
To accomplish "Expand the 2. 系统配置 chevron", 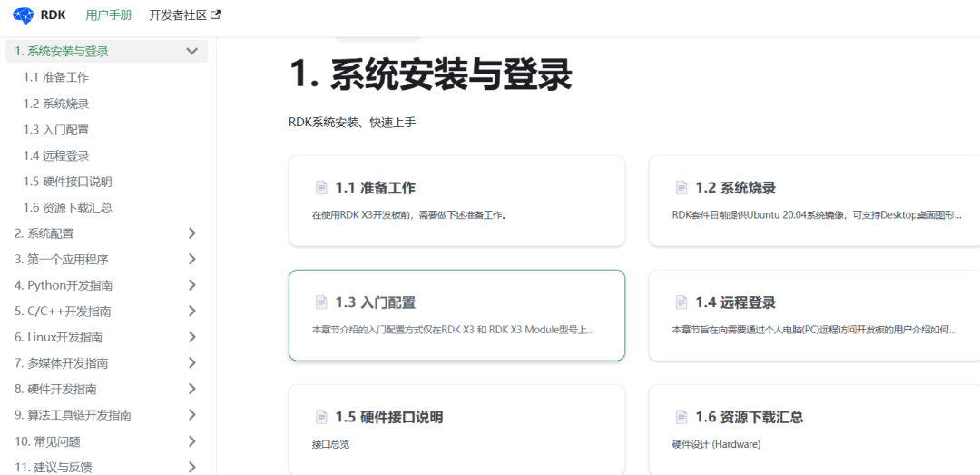I will (191, 233).
